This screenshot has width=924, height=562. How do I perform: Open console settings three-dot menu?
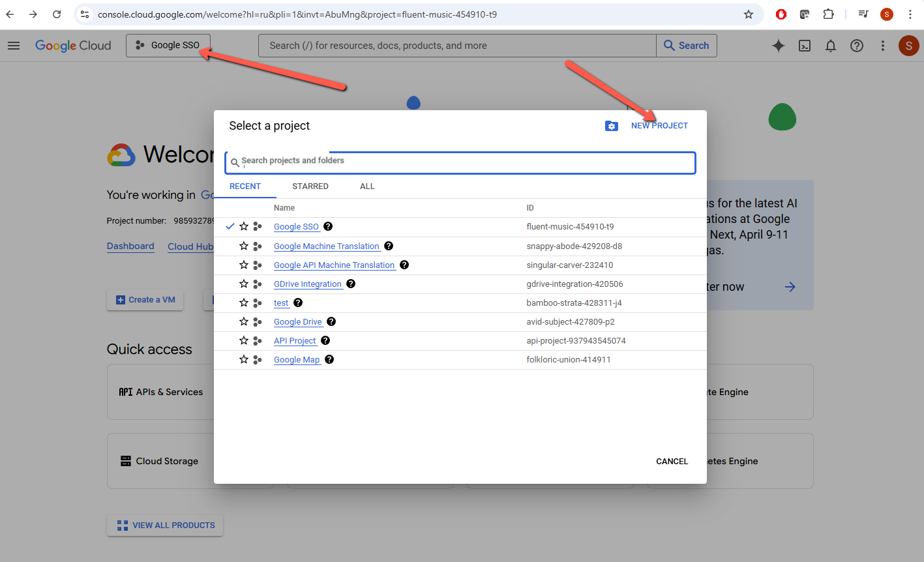pos(883,46)
